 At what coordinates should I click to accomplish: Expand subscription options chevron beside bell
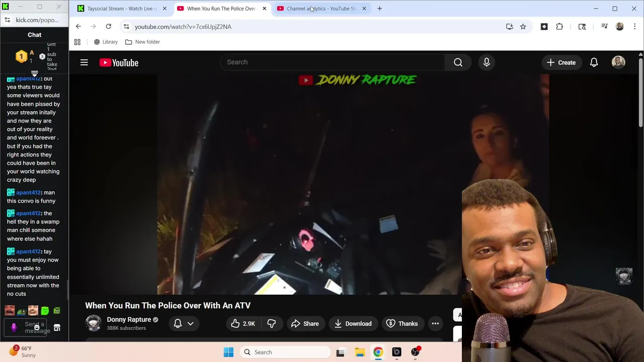191,324
